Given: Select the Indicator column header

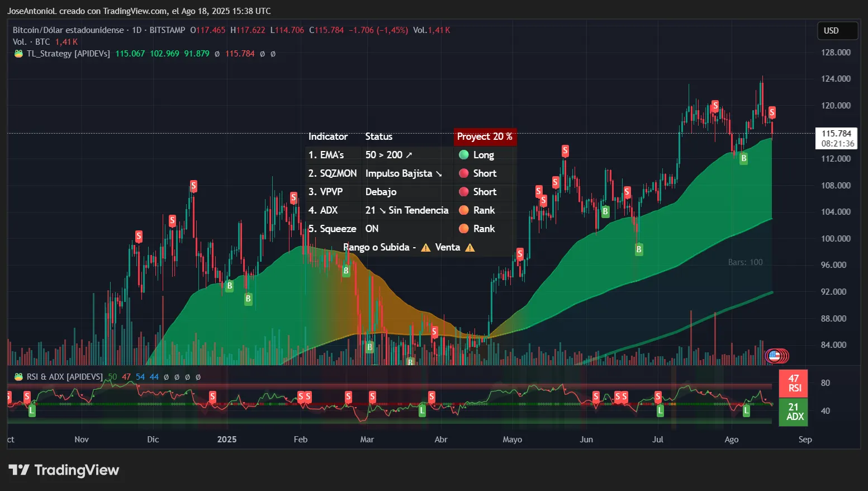Looking at the screenshot, I should pos(328,136).
